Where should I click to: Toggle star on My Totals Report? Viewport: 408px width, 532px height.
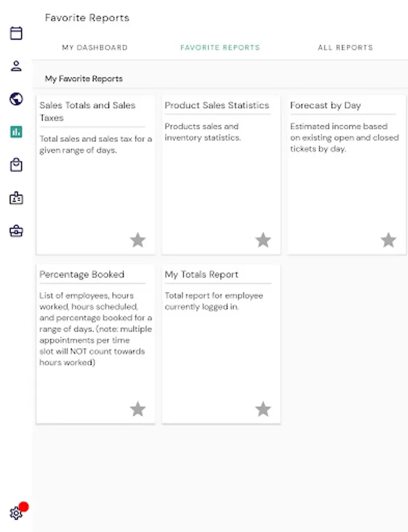[x=263, y=409]
